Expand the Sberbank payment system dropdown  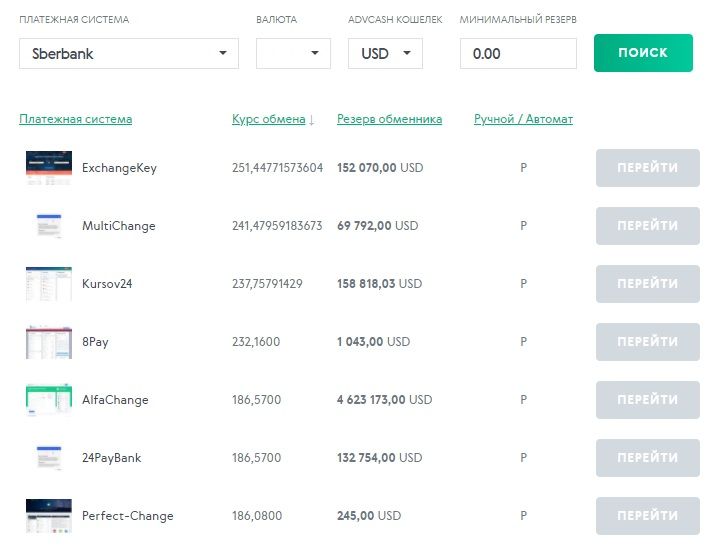click(129, 54)
